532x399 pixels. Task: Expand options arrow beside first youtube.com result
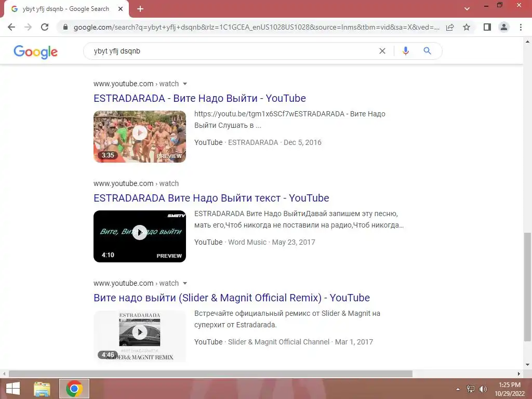(x=185, y=84)
